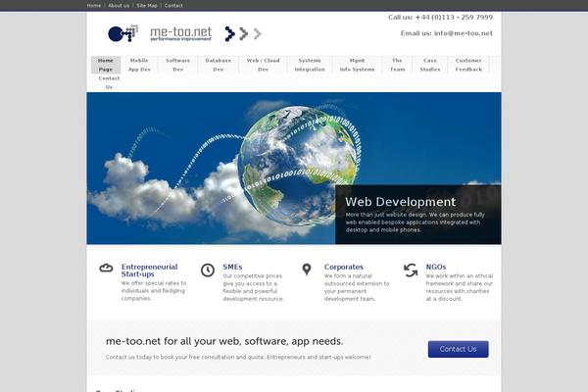Open the SMEs heading link
588x392 pixels.
click(232, 268)
